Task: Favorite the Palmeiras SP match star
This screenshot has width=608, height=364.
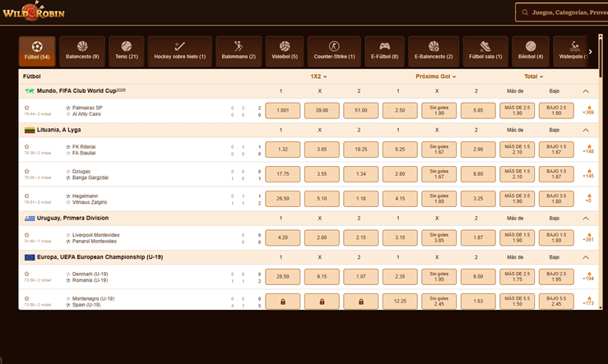Action: pyautogui.click(x=26, y=108)
